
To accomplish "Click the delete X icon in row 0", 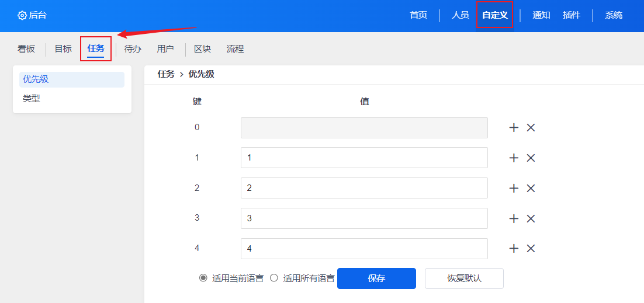I will [531, 128].
